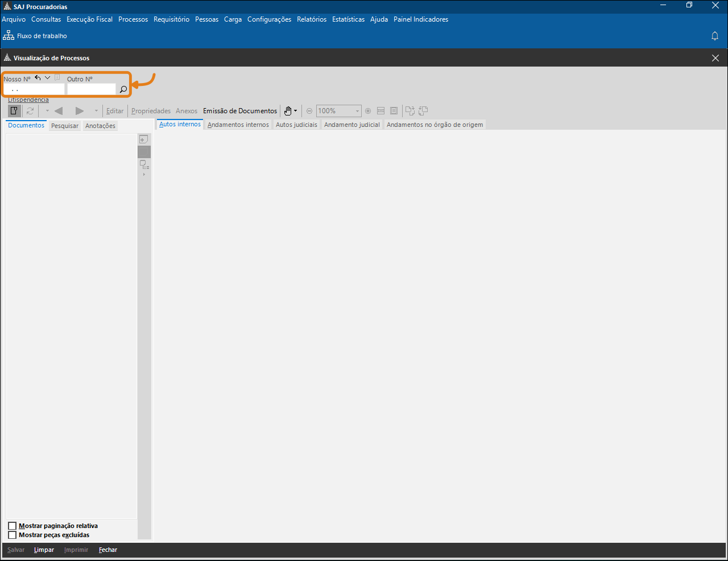Expand the chevron dropdown next to Nosso Nº
This screenshot has height=561, width=728.
click(x=48, y=78)
